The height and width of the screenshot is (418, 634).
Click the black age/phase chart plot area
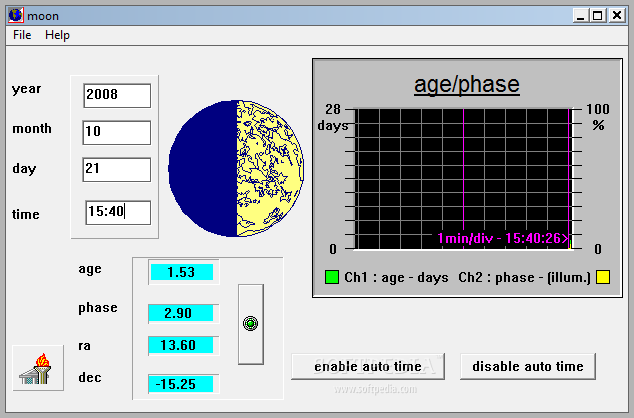pyautogui.click(x=463, y=179)
